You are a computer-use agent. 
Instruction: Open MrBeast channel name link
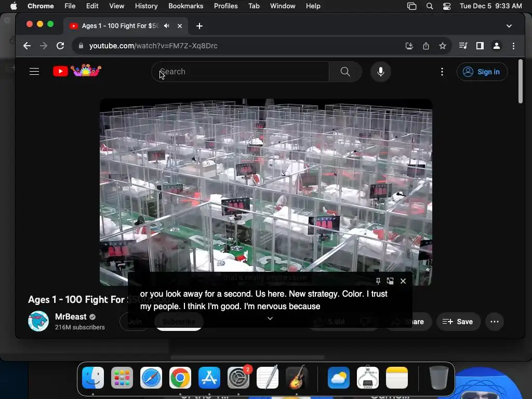[71, 316]
